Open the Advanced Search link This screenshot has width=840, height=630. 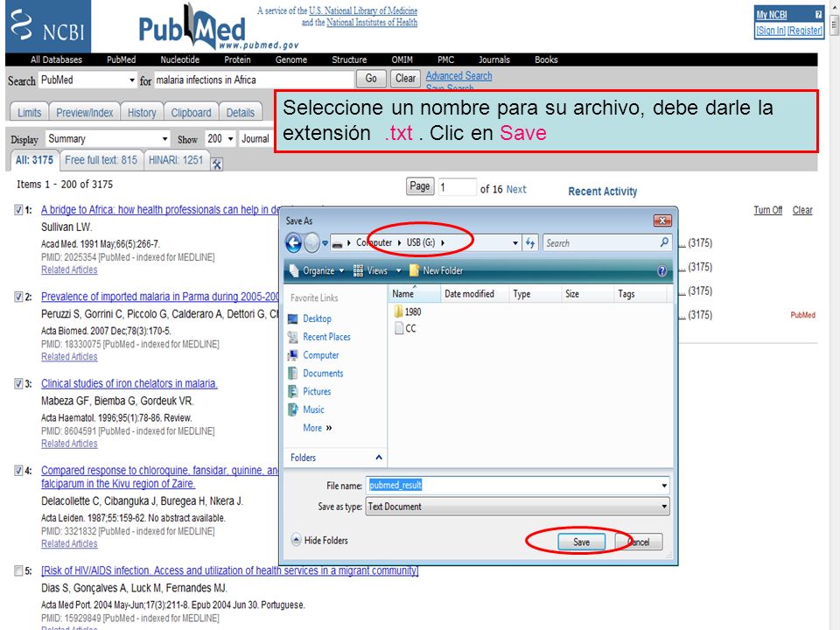coord(458,76)
